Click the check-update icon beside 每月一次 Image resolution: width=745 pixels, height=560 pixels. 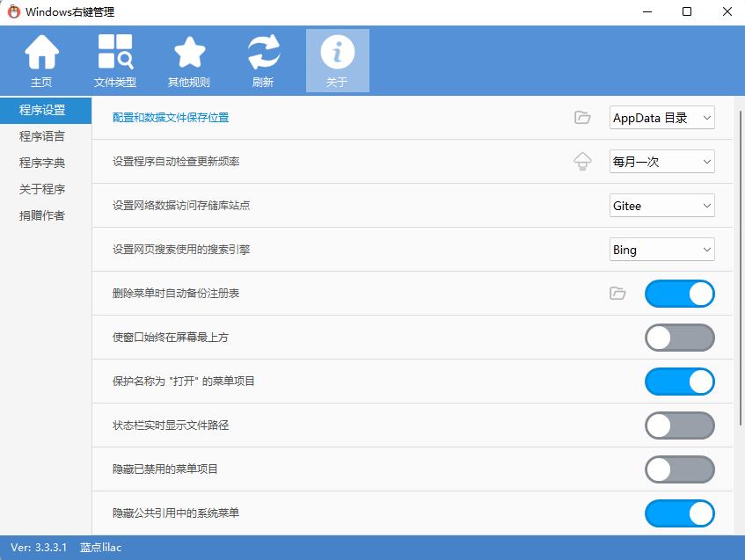coord(582,162)
